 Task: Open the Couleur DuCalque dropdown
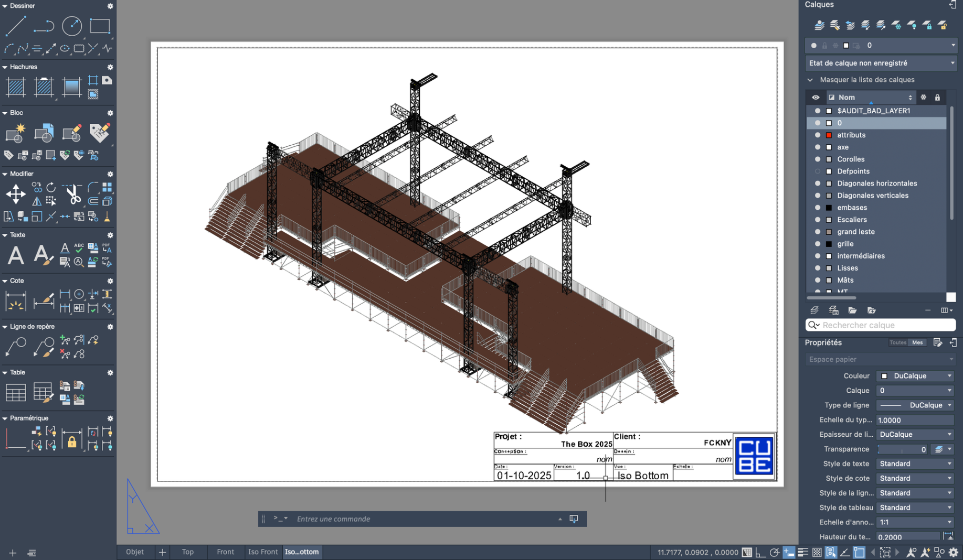(915, 376)
